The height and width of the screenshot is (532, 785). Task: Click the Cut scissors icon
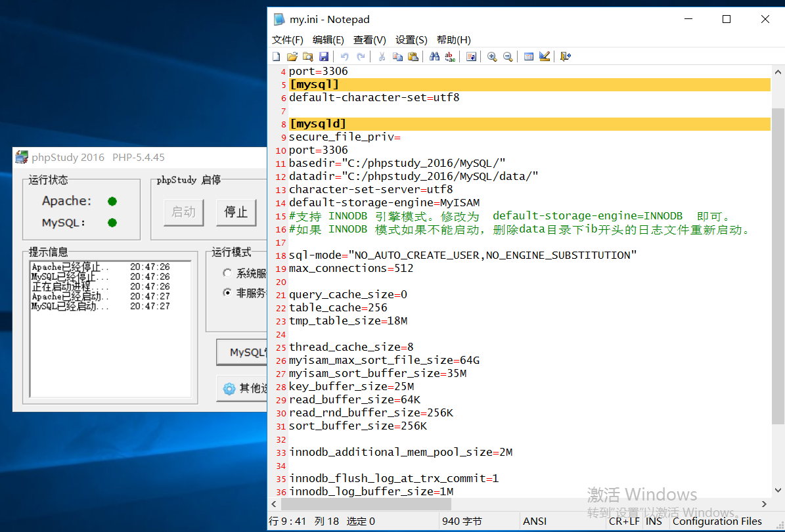click(382, 56)
